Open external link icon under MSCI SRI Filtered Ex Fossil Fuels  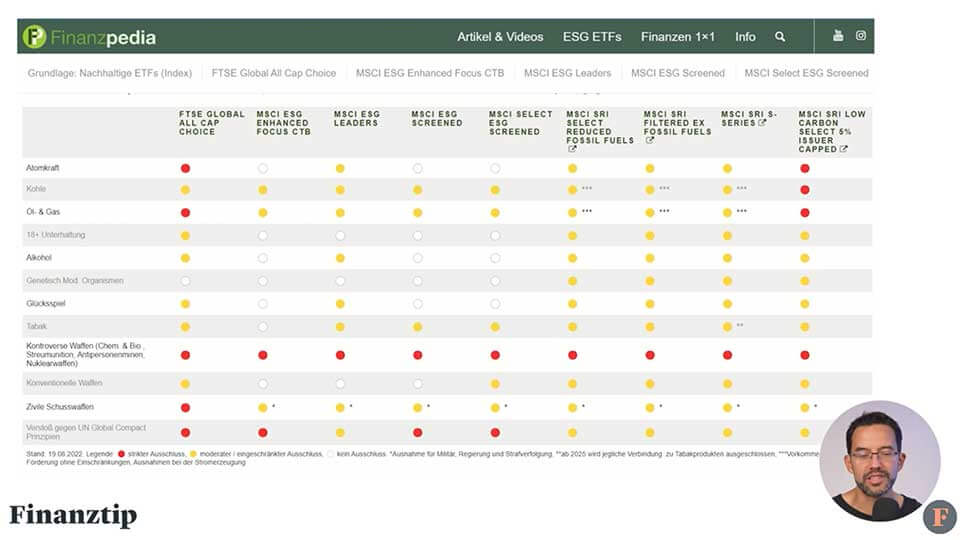650,140
